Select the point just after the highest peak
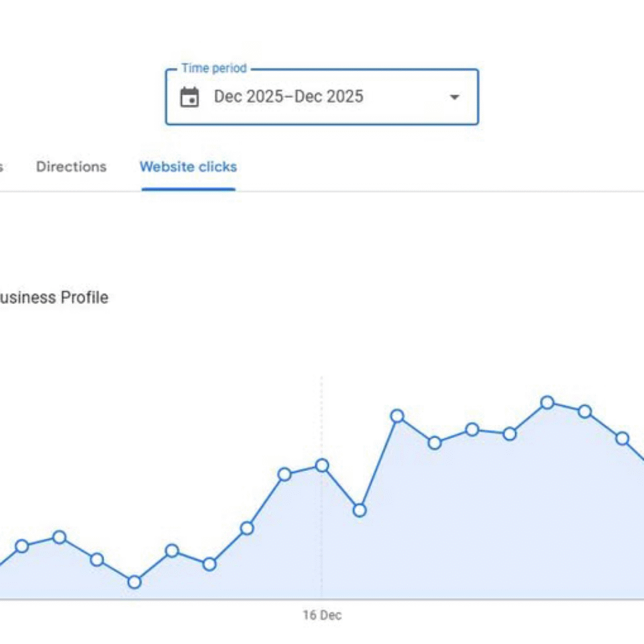The width and height of the screenshot is (644, 644). click(x=585, y=411)
